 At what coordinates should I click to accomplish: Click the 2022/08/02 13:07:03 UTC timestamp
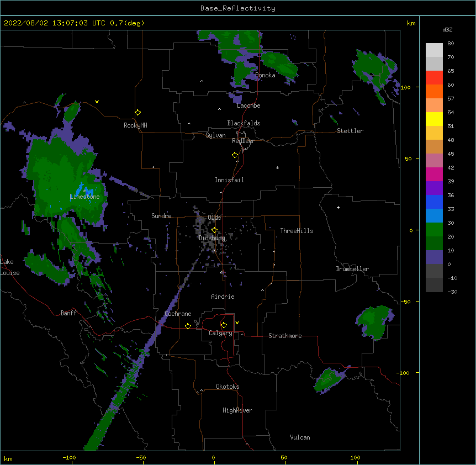tap(55, 23)
